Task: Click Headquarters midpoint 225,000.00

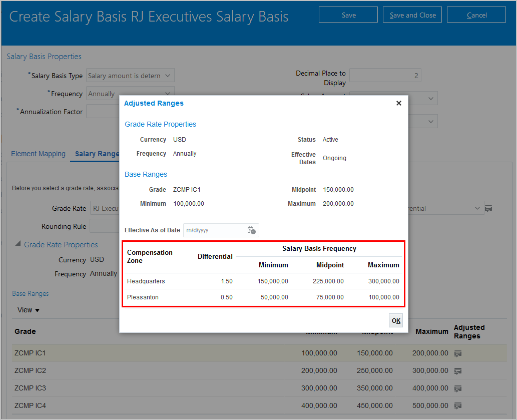Action: coord(328,281)
